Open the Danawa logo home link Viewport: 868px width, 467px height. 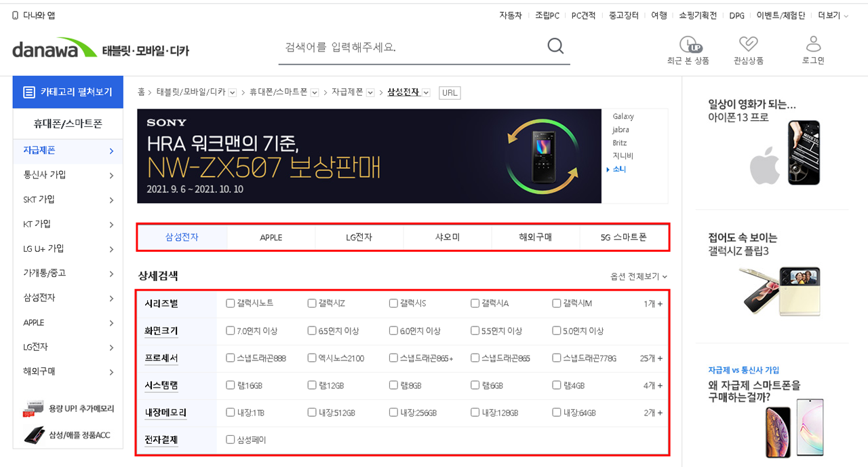54,49
